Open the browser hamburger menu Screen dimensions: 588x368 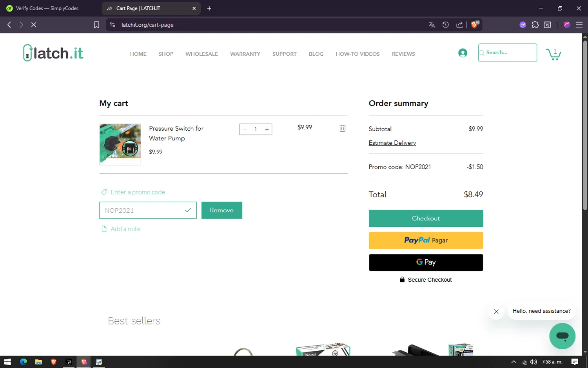coord(579,25)
